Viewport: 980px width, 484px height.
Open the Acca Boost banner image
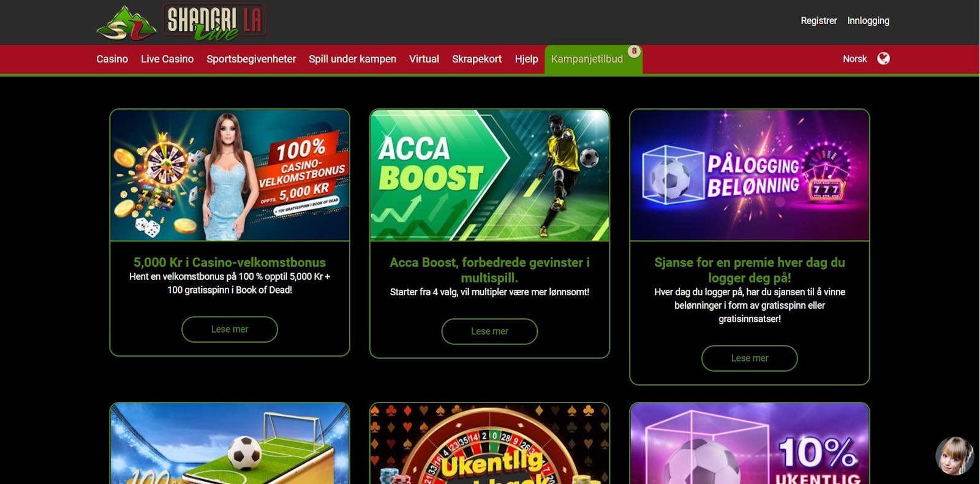point(489,175)
